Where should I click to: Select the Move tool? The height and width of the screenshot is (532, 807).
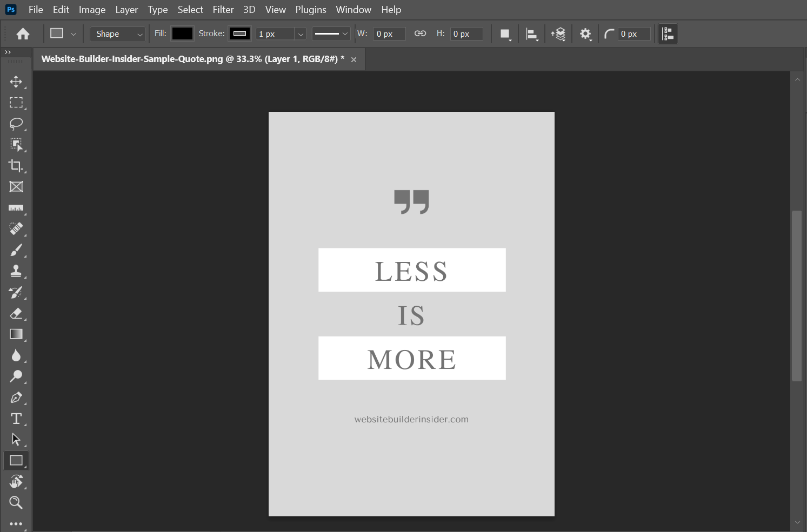pos(16,82)
